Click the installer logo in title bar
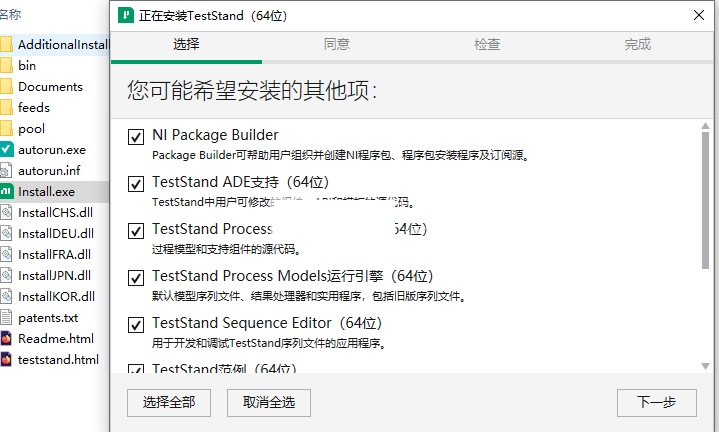Screen dimensions: 719x432 [x=126, y=16]
